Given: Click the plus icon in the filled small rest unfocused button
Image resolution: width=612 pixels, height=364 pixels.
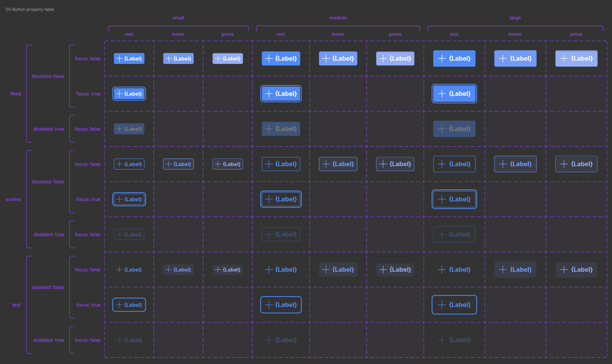Looking at the screenshot, I should (119, 59).
